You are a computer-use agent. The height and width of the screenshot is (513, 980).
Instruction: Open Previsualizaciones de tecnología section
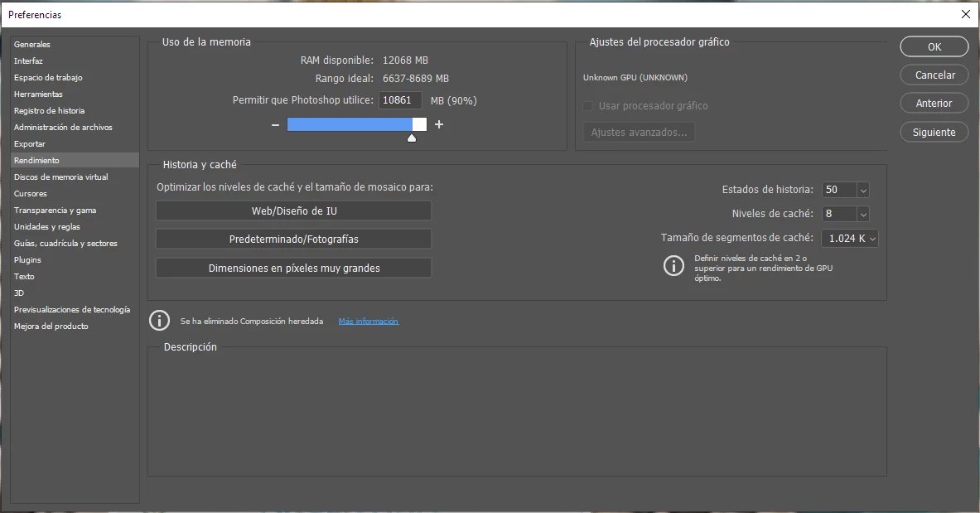click(72, 310)
